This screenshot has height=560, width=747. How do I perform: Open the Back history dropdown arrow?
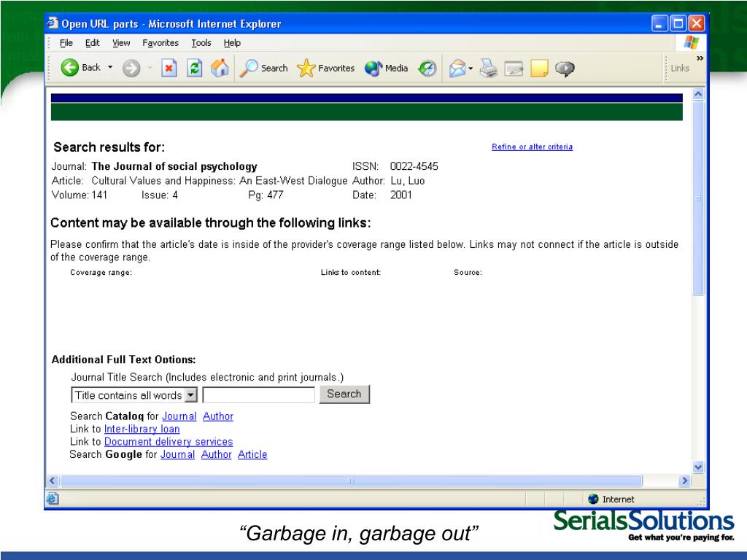[111, 67]
